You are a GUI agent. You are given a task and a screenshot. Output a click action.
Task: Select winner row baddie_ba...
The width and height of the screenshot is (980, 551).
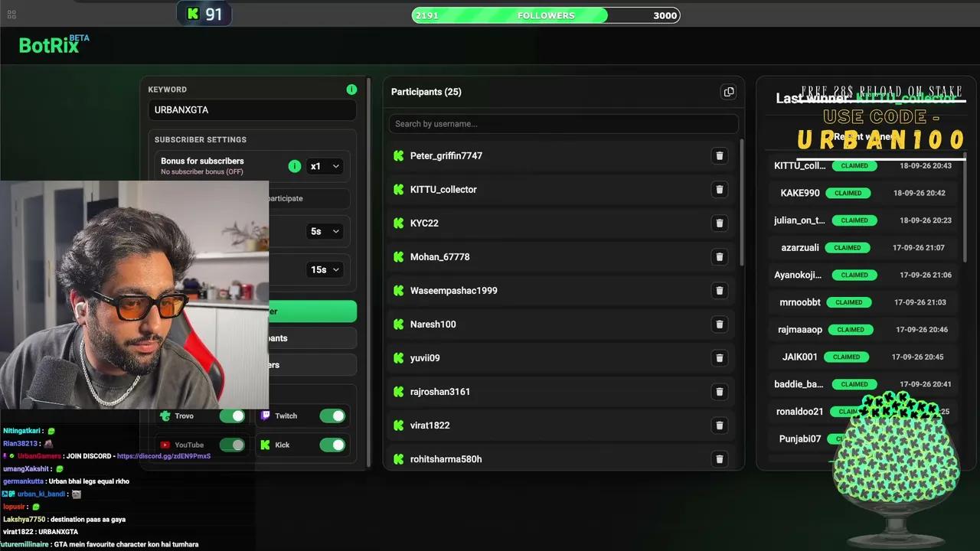[864, 384]
